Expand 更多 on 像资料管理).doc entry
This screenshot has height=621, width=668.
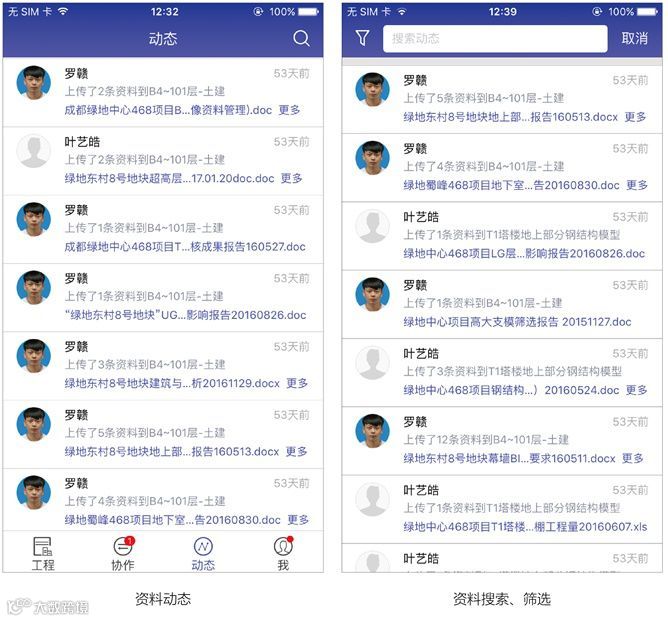[x=289, y=110]
